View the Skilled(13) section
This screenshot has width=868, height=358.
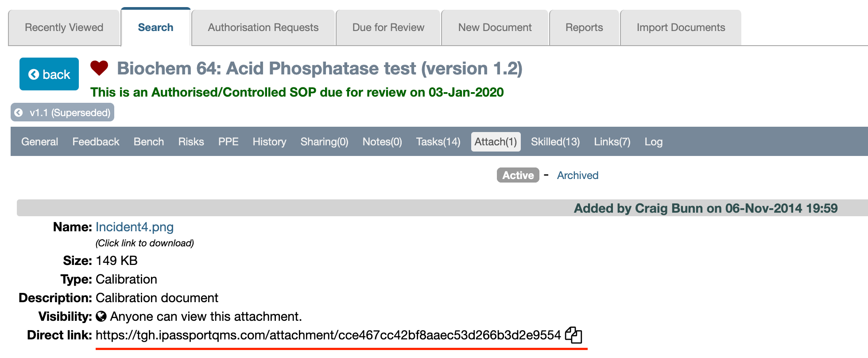(555, 142)
